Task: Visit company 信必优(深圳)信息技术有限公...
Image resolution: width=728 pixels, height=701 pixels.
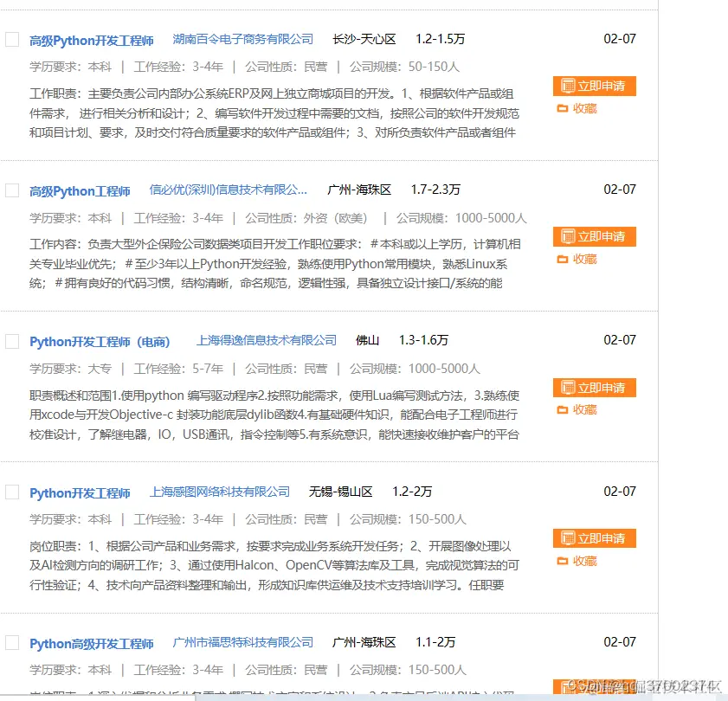Action: click(228, 190)
